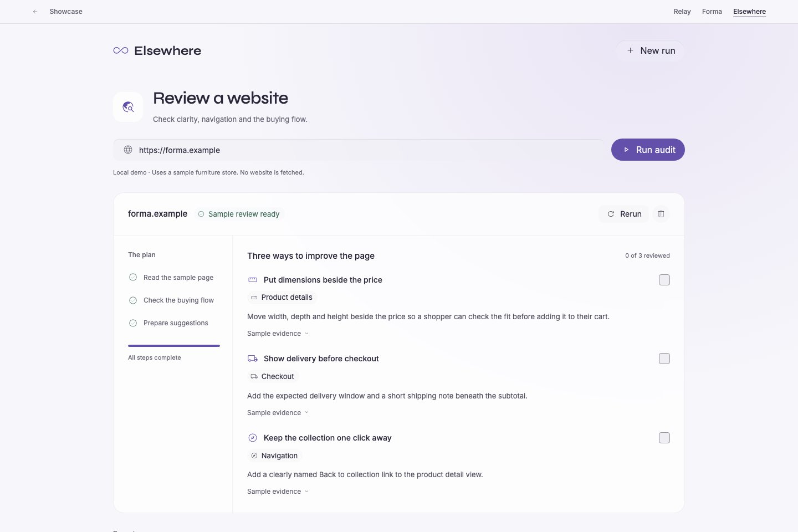Screen dimensions: 798x532
Task: Click the website review magnifier icon
Action: click(x=128, y=107)
